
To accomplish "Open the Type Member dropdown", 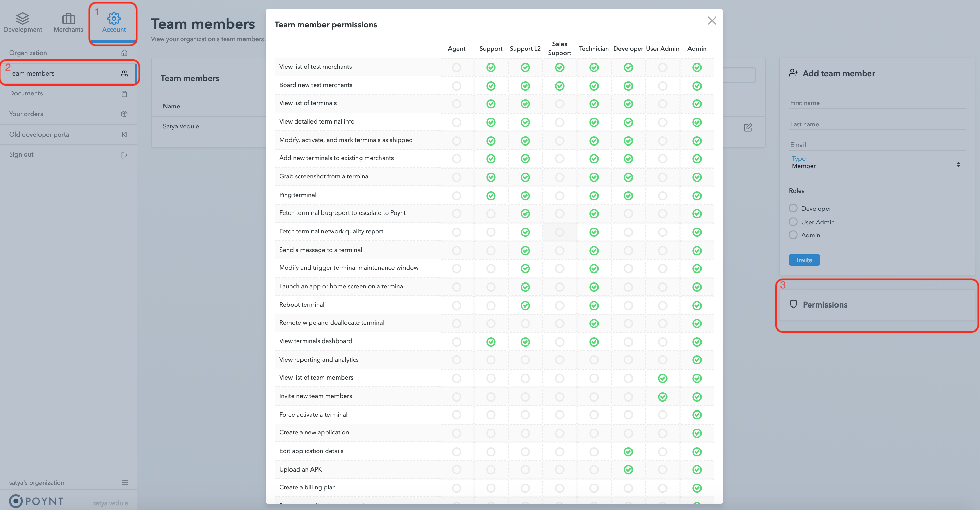I will tap(877, 162).
